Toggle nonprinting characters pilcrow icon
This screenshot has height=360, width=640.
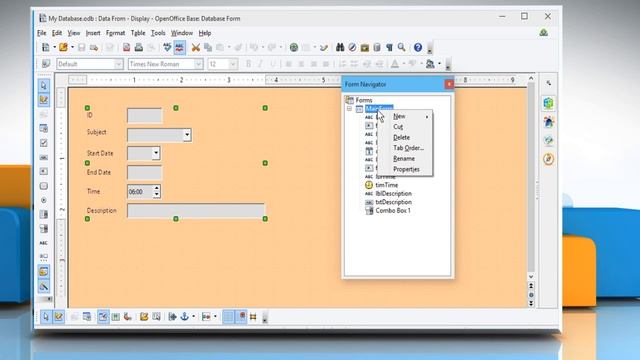(389, 47)
